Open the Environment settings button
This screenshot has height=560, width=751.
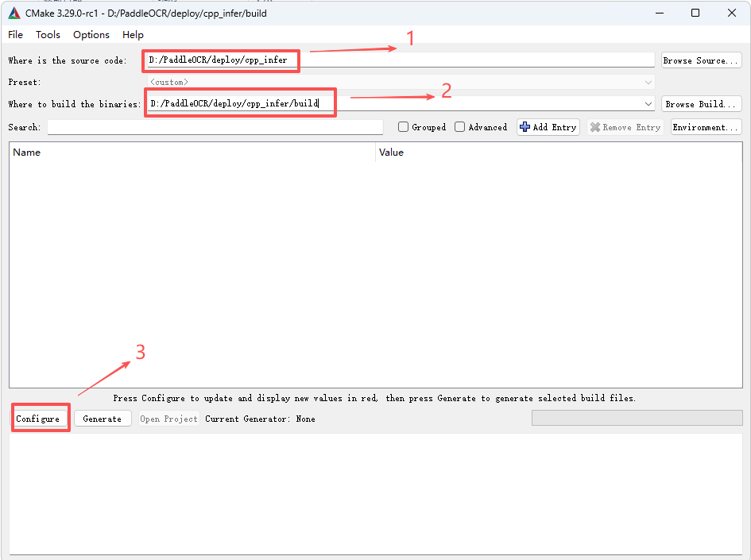[706, 127]
